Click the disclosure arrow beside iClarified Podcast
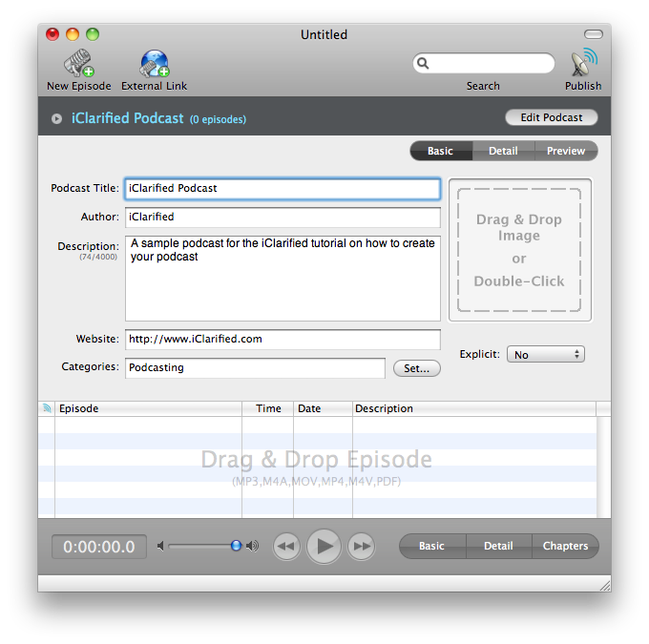The image size is (649, 644). click(56, 119)
